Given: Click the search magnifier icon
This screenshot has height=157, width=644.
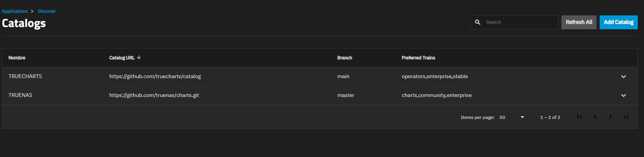Looking at the screenshot, I should pos(478,22).
